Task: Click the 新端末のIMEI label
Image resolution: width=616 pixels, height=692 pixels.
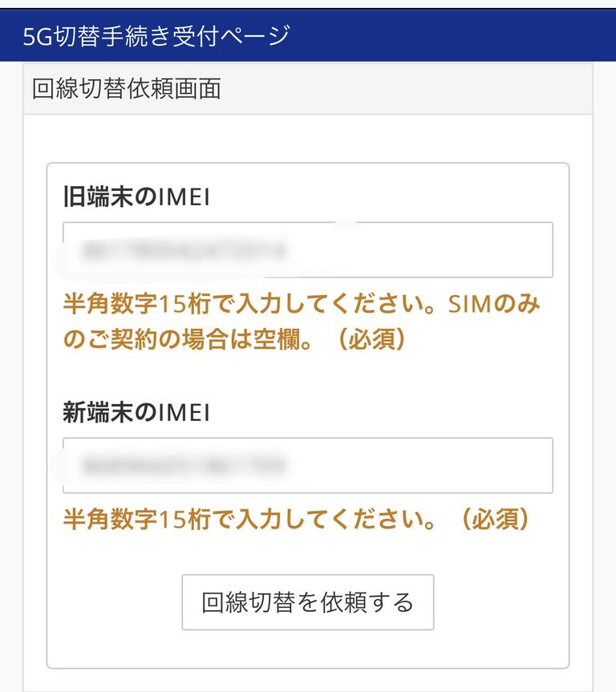Action: click(136, 413)
